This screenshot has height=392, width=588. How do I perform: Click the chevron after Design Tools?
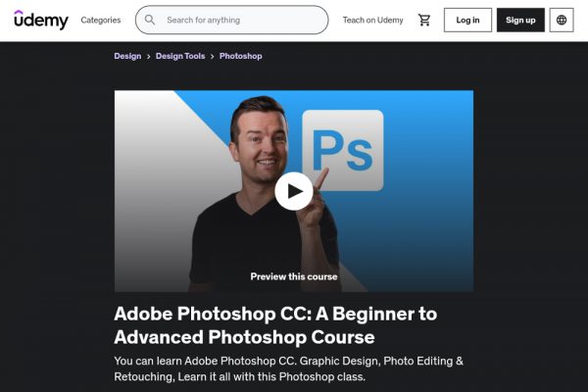tap(213, 56)
